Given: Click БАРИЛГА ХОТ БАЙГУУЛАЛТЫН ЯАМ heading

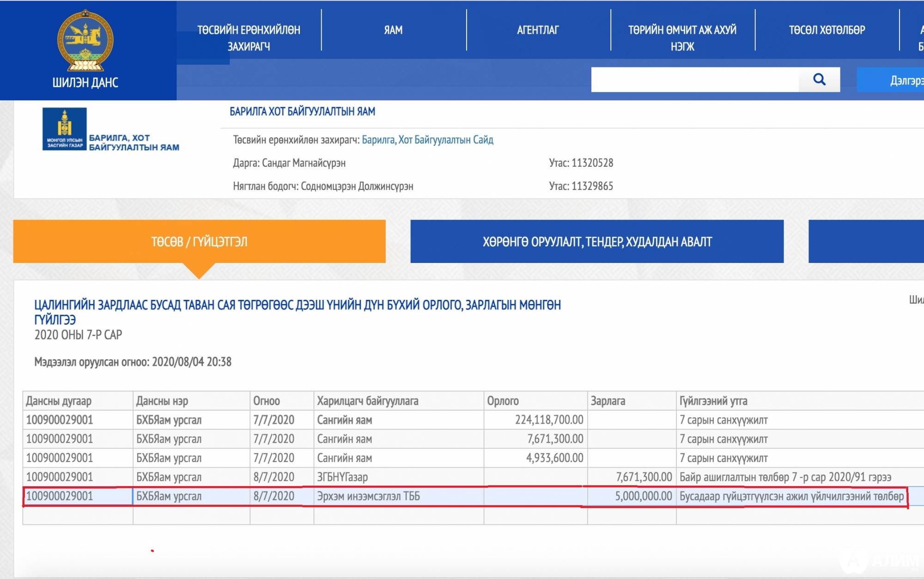Looking at the screenshot, I should [x=302, y=111].
